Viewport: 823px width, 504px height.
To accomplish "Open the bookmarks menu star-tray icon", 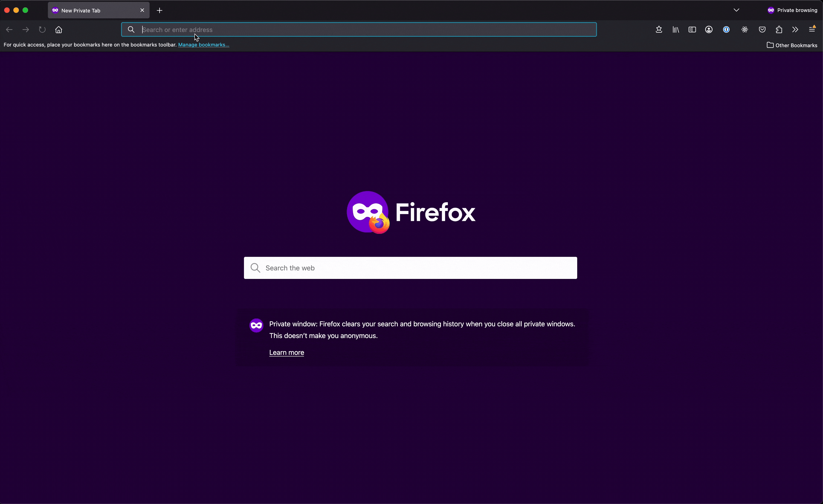I will 659,30.
